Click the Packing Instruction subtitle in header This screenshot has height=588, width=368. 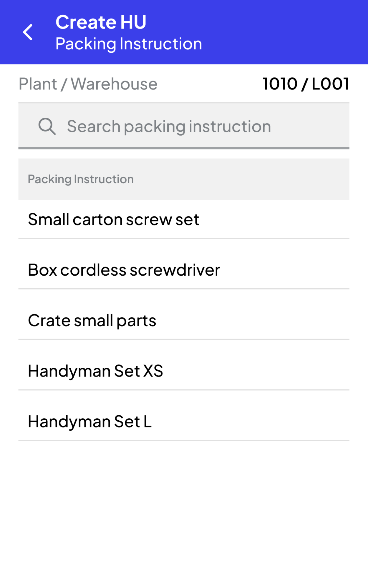[x=129, y=44]
